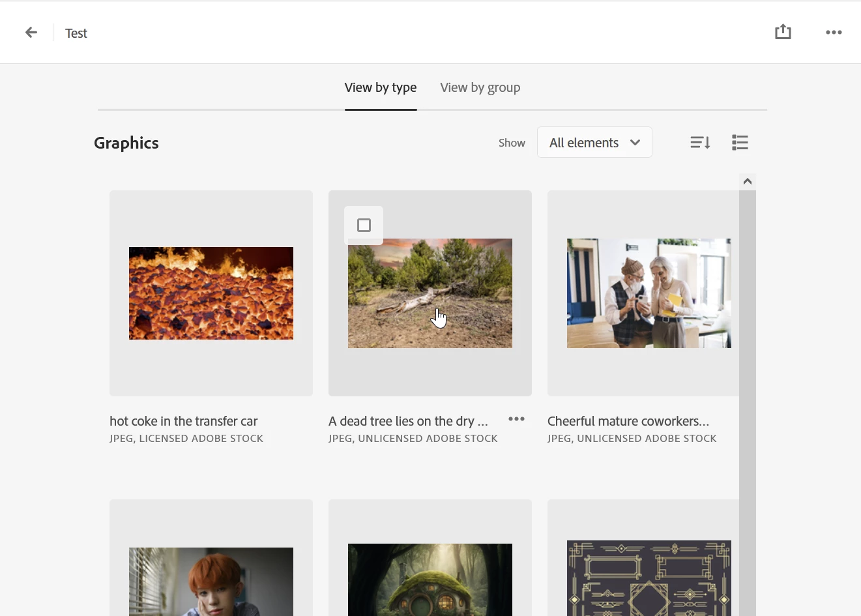Image resolution: width=861 pixels, height=616 pixels.
Task: Open the sort order icon
Action: point(700,142)
